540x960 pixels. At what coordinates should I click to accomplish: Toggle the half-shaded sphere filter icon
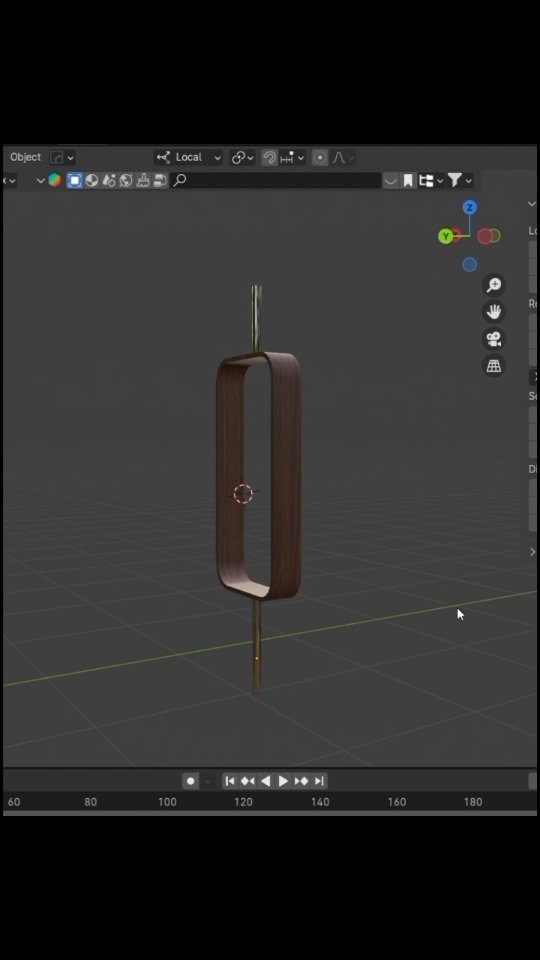(x=92, y=180)
